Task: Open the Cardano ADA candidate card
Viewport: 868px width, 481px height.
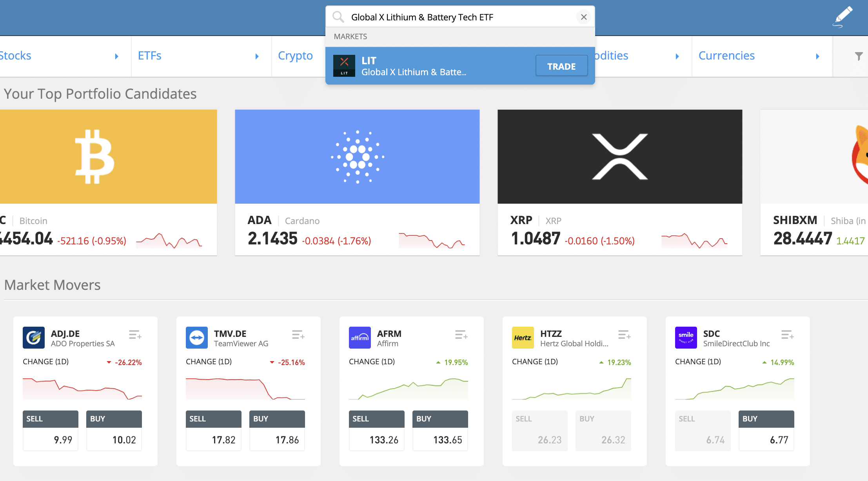Action: (x=357, y=182)
